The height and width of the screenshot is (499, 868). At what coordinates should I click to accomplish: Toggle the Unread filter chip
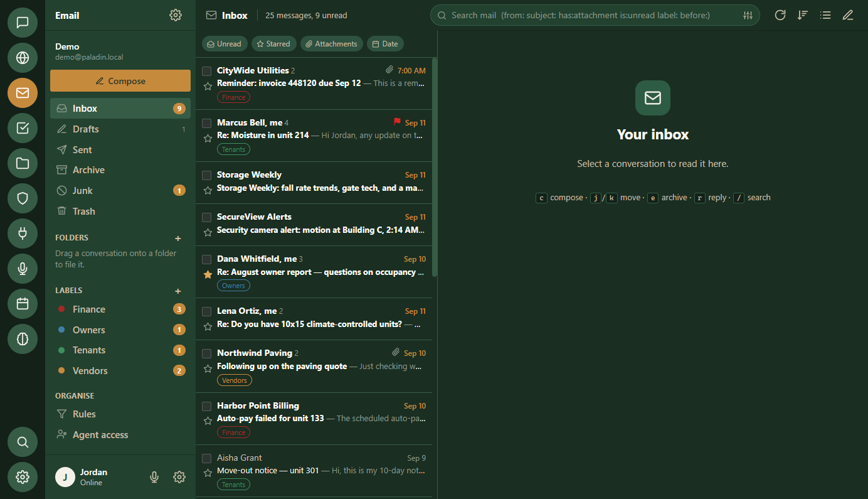(x=225, y=44)
